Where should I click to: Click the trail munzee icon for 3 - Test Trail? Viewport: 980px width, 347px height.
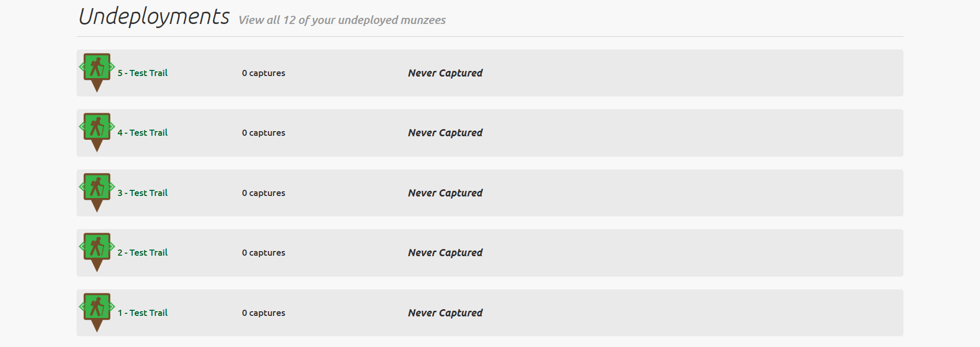[x=97, y=190]
